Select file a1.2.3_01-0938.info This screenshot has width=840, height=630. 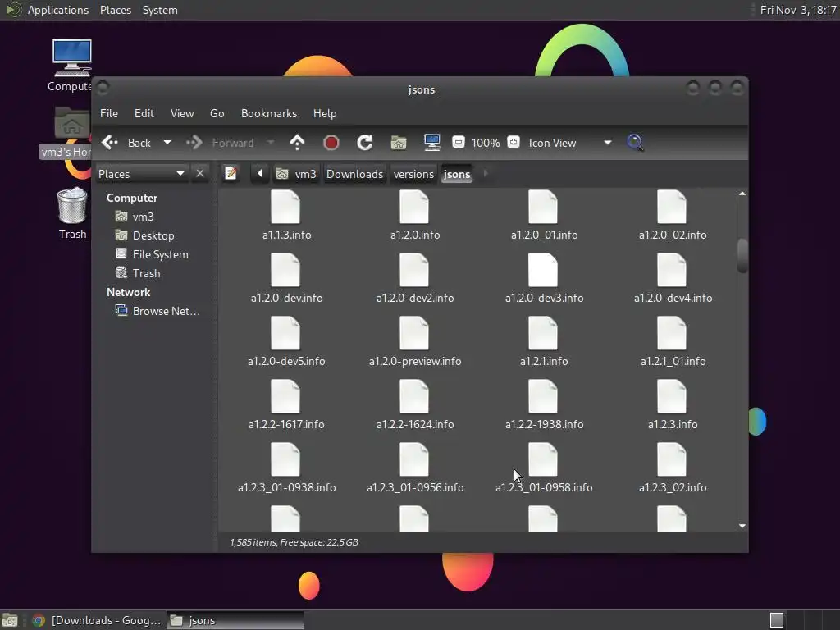click(286, 468)
